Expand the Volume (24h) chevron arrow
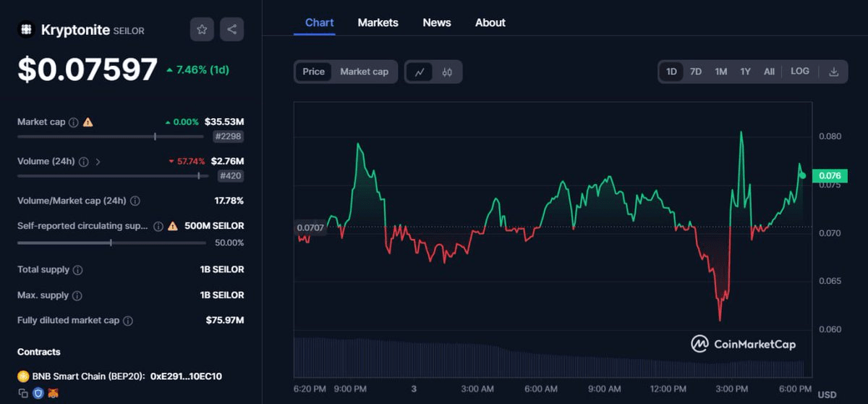868x404 pixels. pos(98,161)
